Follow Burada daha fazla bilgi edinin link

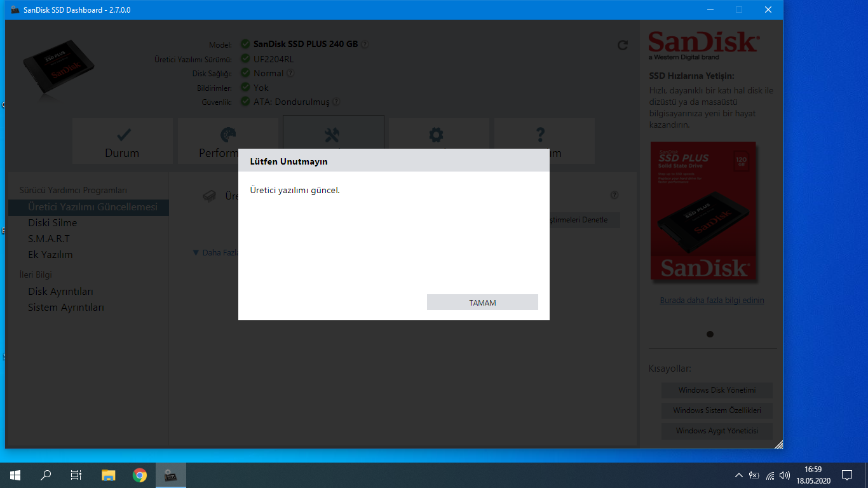(x=712, y=301)
